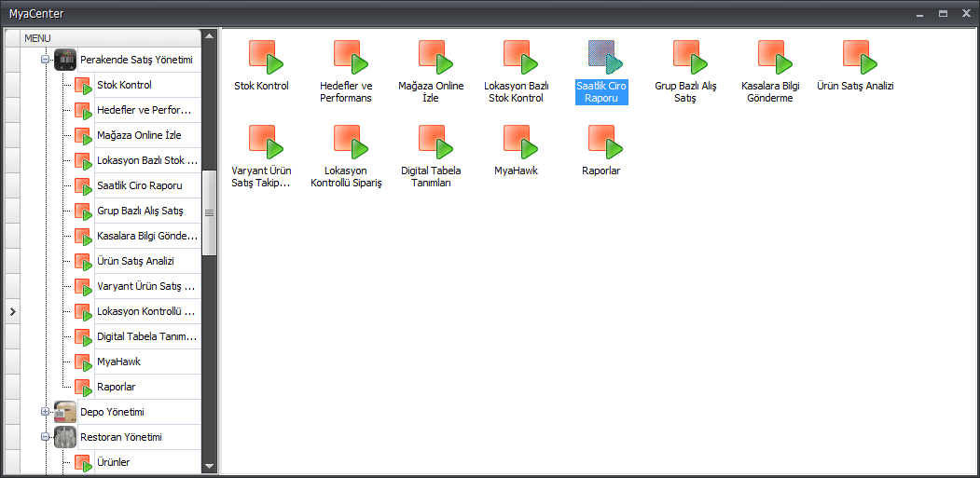Open Lokasyon Kontrollü Sipariş large icon
The height and width of the screenshot is (478, 980).
point(352,142)
